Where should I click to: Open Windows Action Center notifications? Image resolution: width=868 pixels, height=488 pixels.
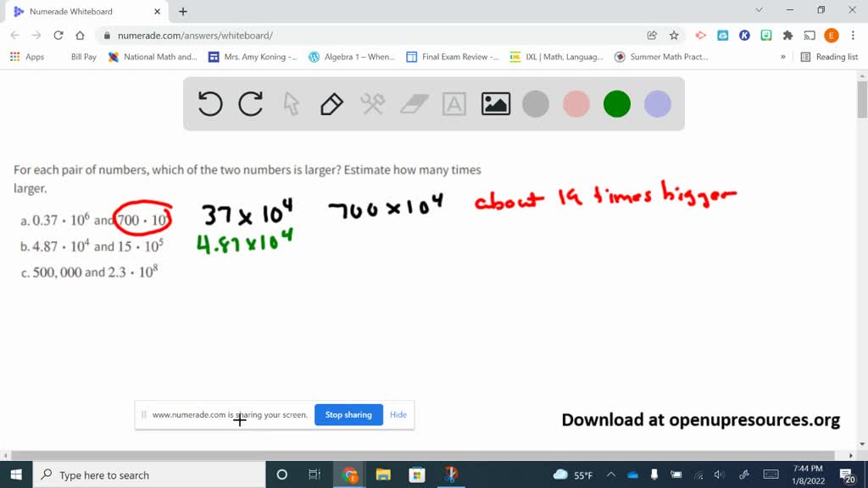click(x=845, y=474)
